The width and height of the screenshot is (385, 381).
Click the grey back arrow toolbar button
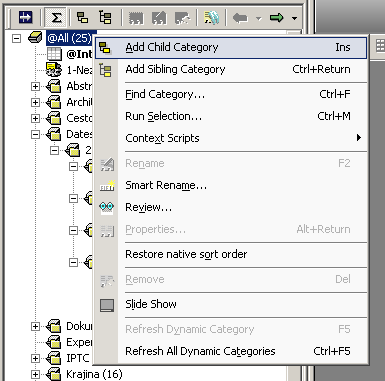pos(240,18)
